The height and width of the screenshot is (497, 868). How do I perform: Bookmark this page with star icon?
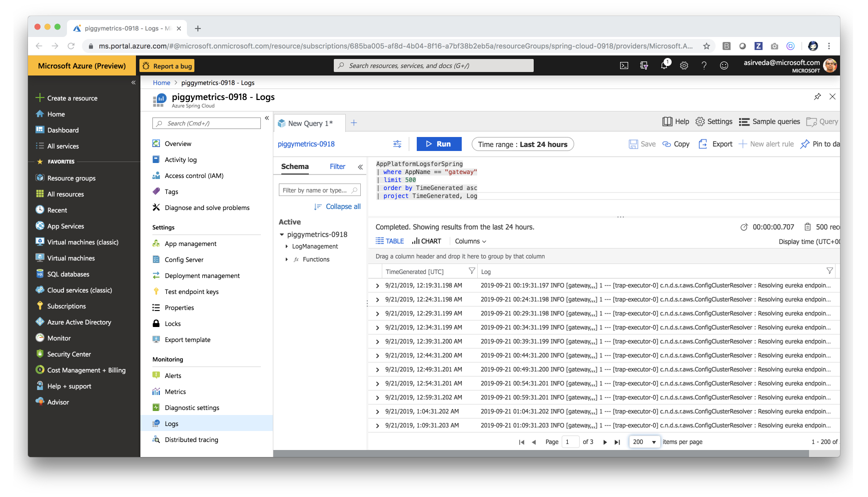(706, 46)
